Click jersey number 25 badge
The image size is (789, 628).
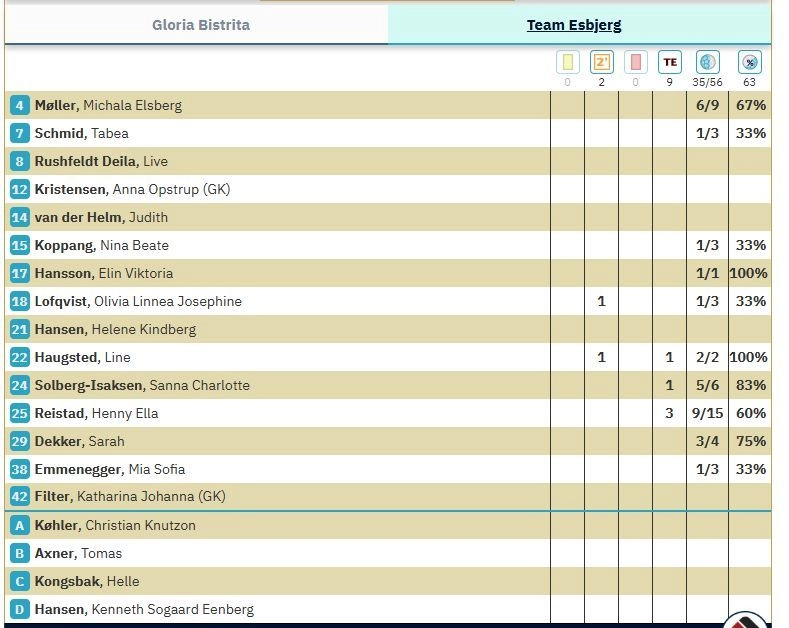pyautogui.click(x=19, y=413)
